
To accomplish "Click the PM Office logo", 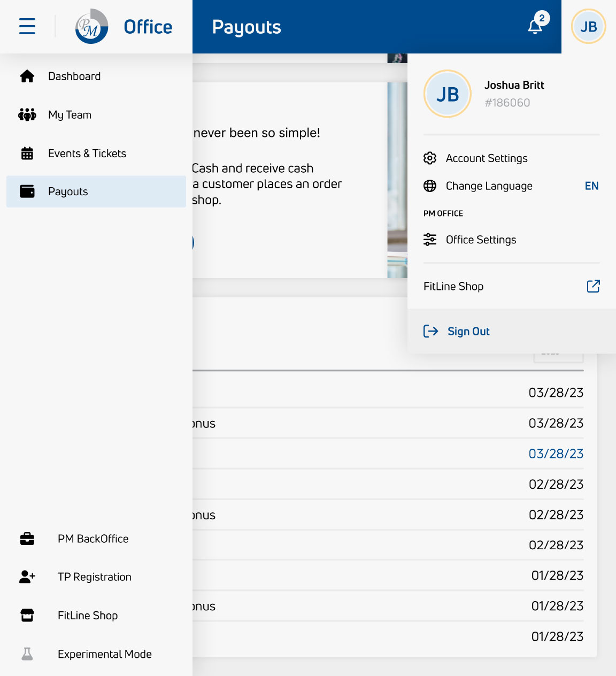I will coord(91,26).
